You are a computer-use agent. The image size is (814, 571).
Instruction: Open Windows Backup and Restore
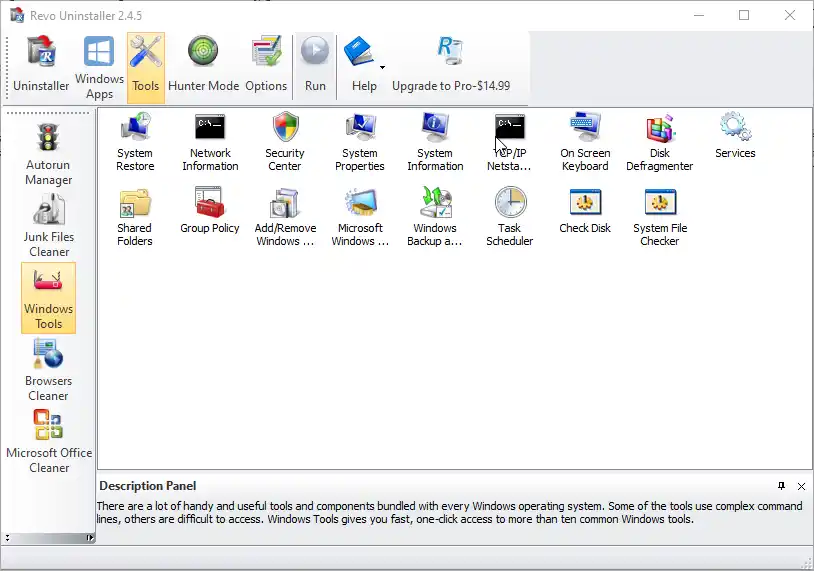pos(435,217)
